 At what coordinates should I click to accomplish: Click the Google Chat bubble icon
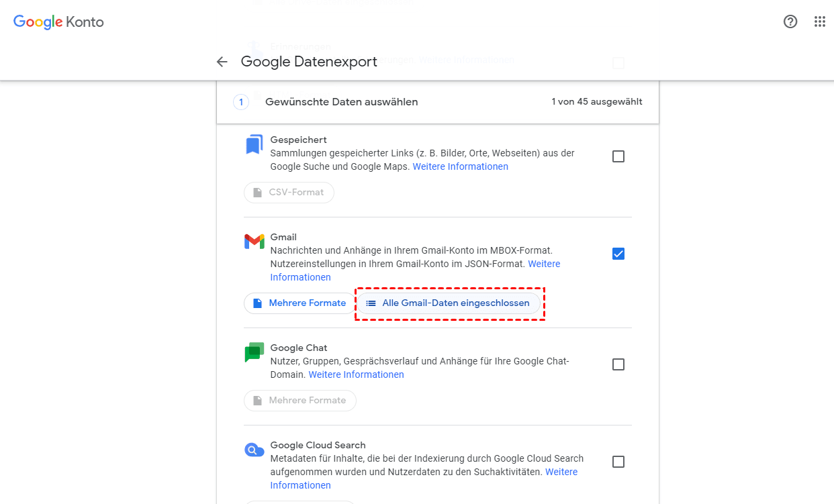tap(254, 352)
